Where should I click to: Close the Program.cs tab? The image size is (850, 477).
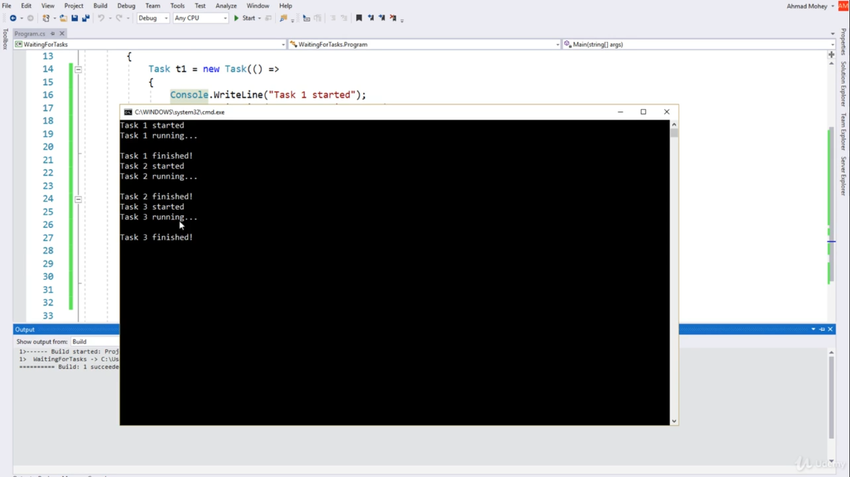(62, 34)
